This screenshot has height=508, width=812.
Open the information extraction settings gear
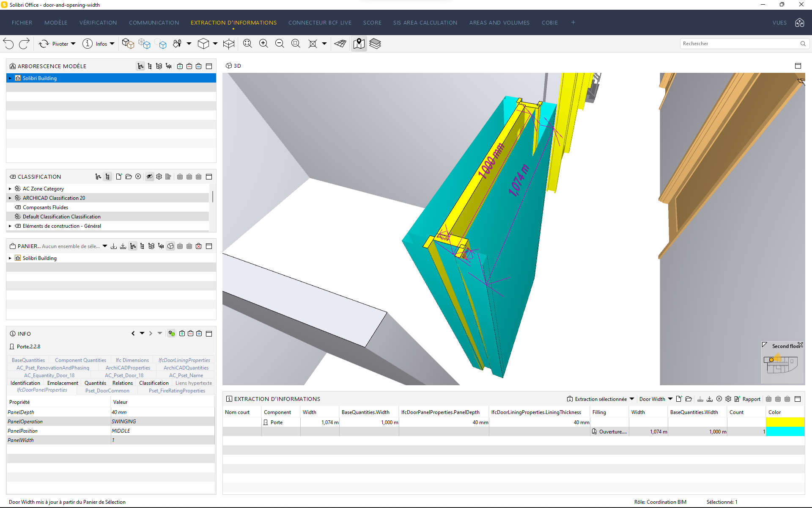[728, 399]
